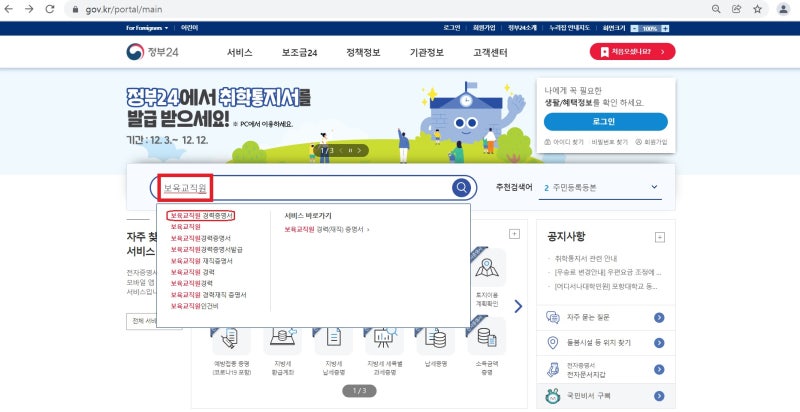This screenshot has width=800, height=412.
Task: Open the browser profile avatar
Action: point(783,9)
